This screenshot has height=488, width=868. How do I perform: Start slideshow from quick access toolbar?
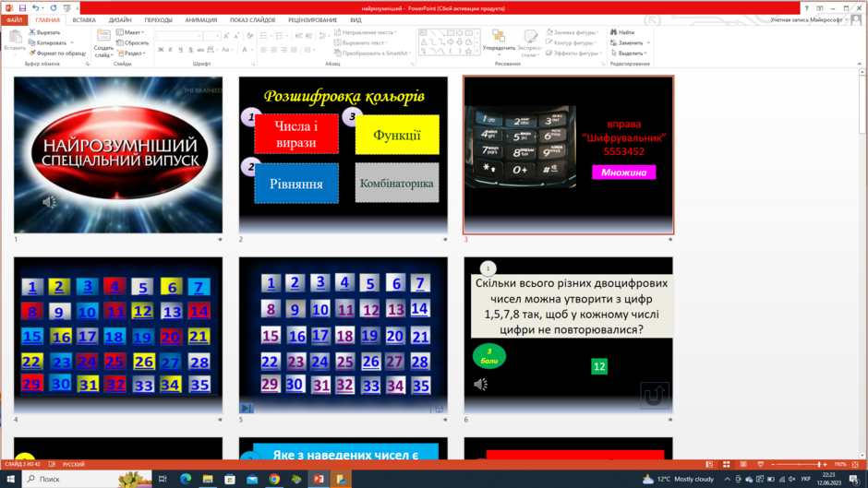coord(67,8)
